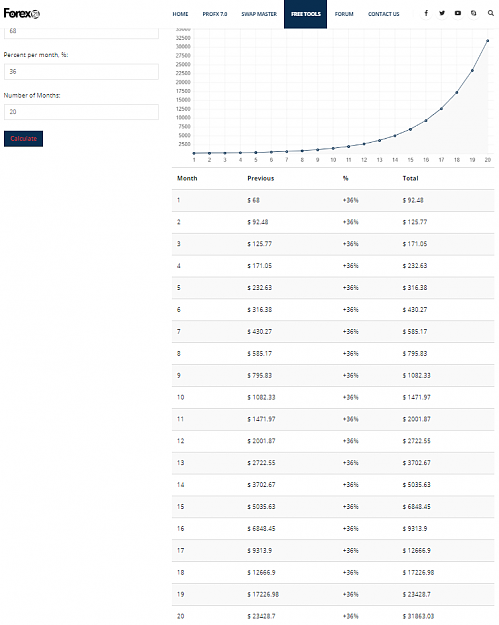Click the Previous column header
This screenshot has height=625, width=499.
[261, 179]
